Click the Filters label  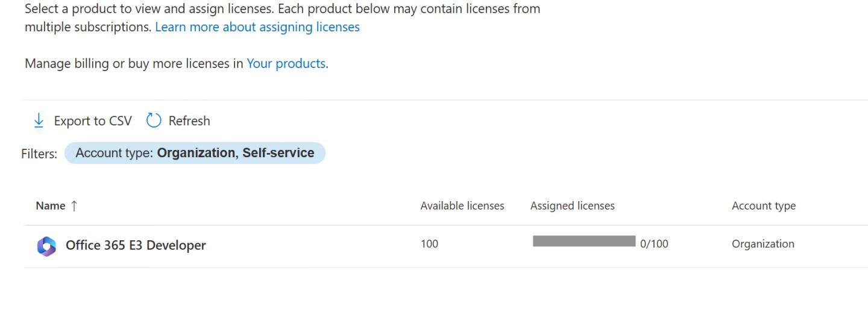(x=39, y=154)
